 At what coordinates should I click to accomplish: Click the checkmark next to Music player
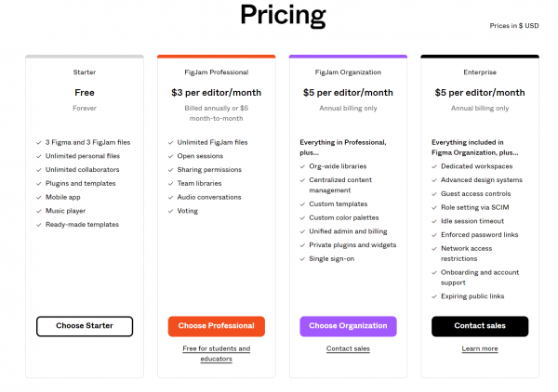[x=38, y=211]
